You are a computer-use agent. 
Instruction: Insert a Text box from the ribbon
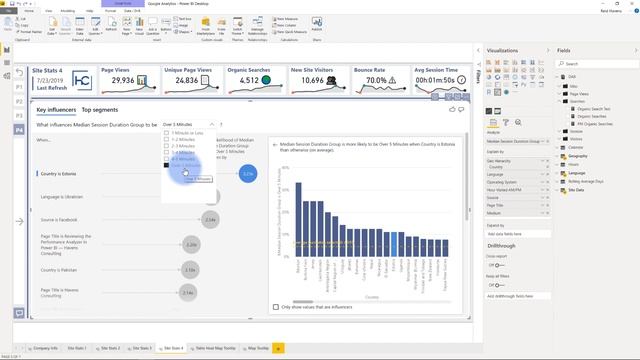(x=182, y=19)
